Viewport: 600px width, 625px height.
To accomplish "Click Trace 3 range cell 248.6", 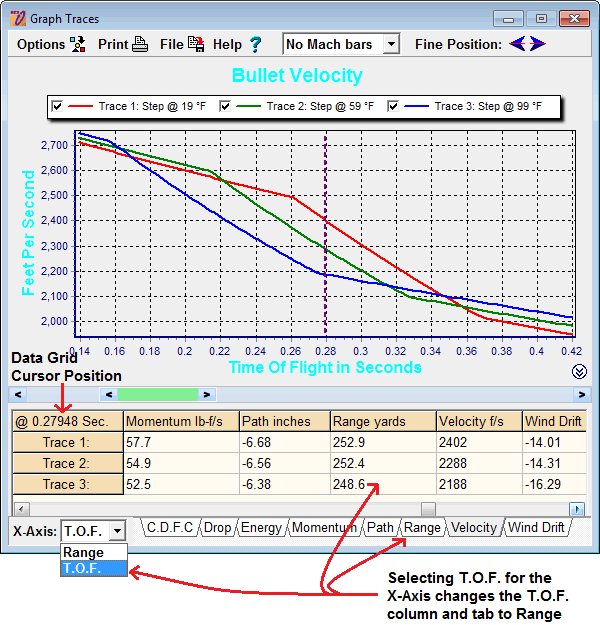I will [383, 484].
